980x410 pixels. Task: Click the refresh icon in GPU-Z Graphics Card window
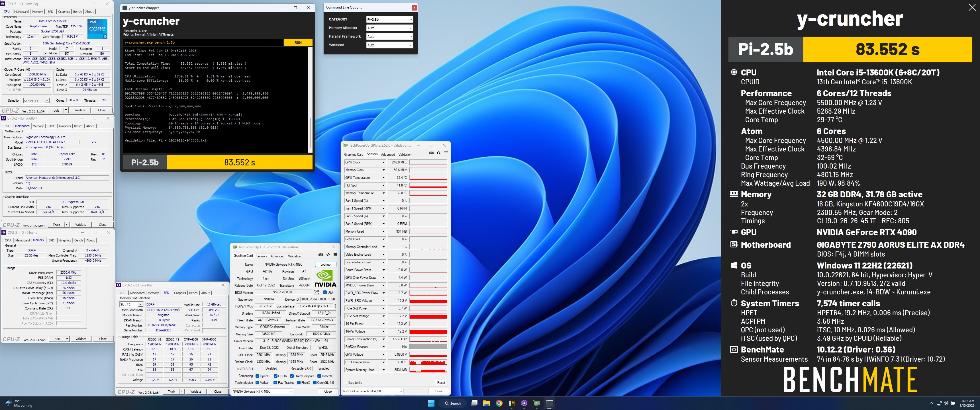328,255
